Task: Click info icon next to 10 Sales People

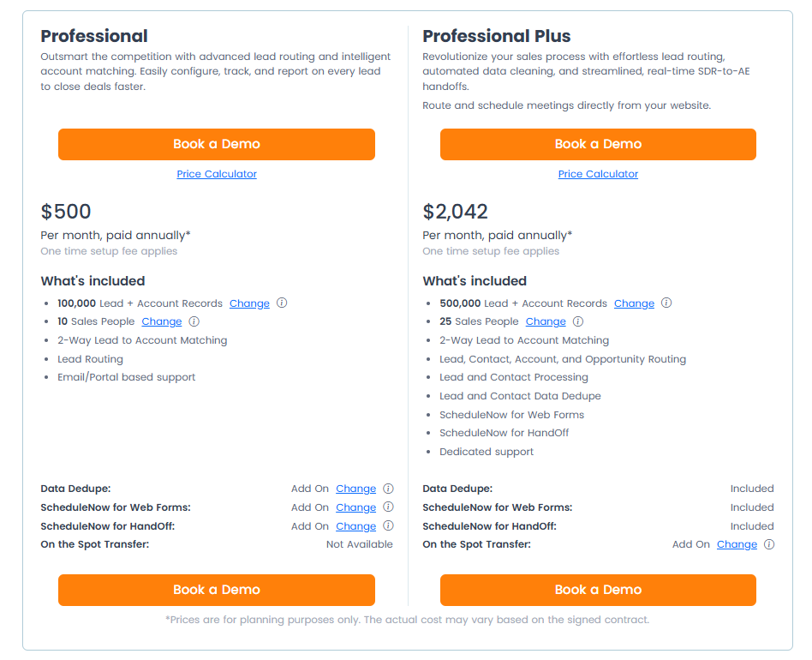Action: coord(194,321)
